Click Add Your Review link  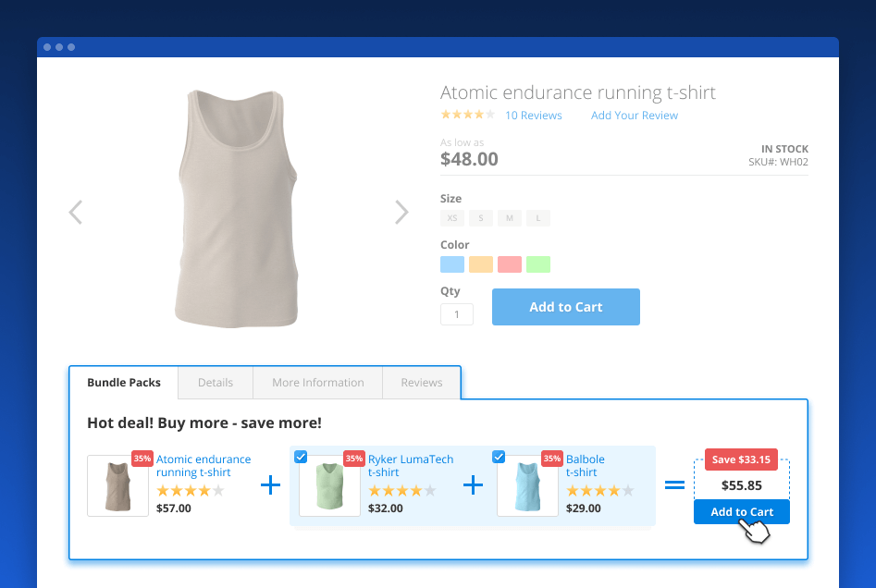635,116
